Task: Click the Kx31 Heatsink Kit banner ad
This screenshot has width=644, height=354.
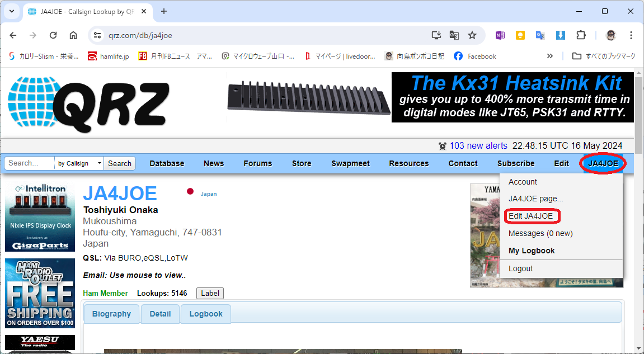Action: (x=430, y=97)
